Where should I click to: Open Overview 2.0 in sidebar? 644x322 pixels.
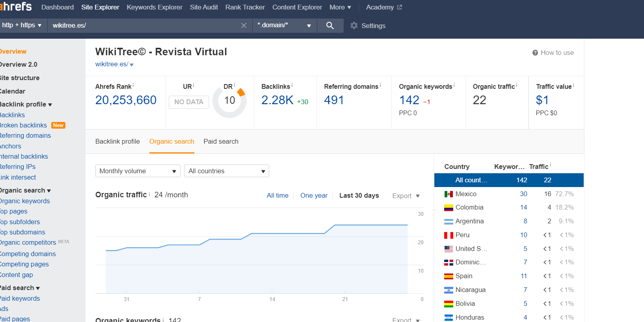click(19, 64)
